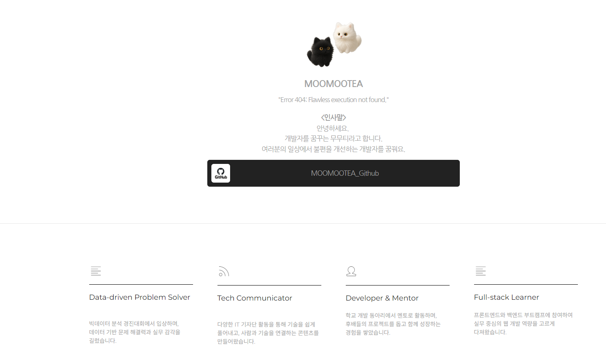The width and height of the screenshot is (606, 364).
Task: Click the 프론트엔드와 백엔드 부트캠프 description
Action: pyautogui.click(x=523, y=324)
